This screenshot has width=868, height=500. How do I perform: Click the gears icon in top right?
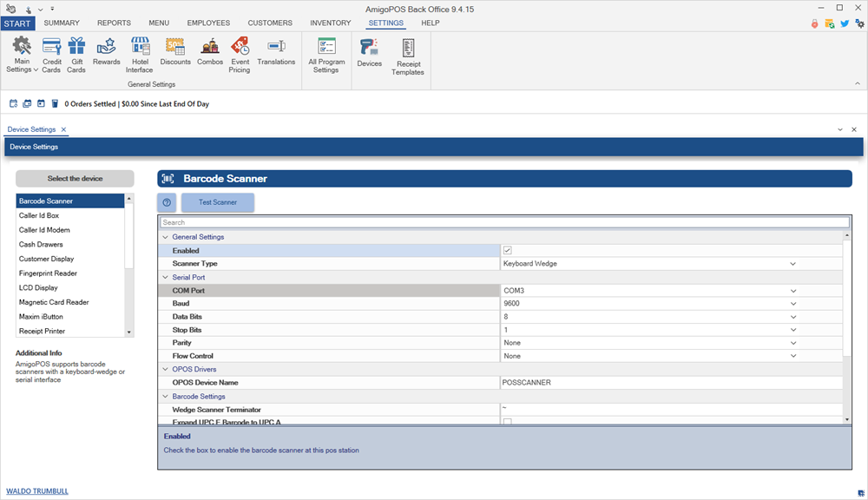859,23
